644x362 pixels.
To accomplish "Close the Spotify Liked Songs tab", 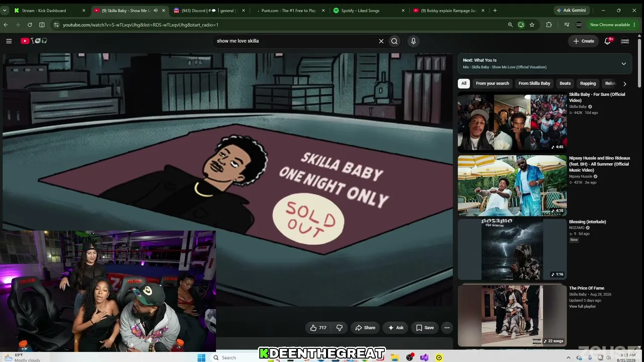I will [403, 11].
